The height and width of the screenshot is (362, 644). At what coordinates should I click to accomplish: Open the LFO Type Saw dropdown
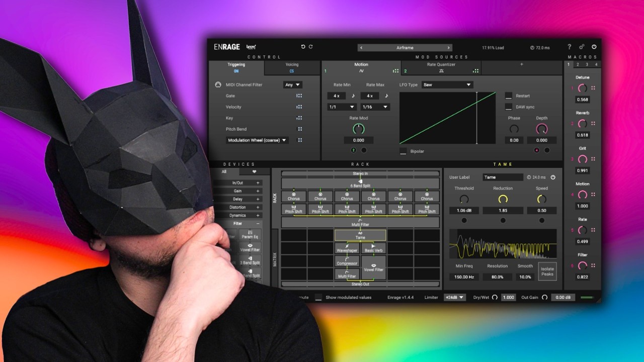coord(447,84)
